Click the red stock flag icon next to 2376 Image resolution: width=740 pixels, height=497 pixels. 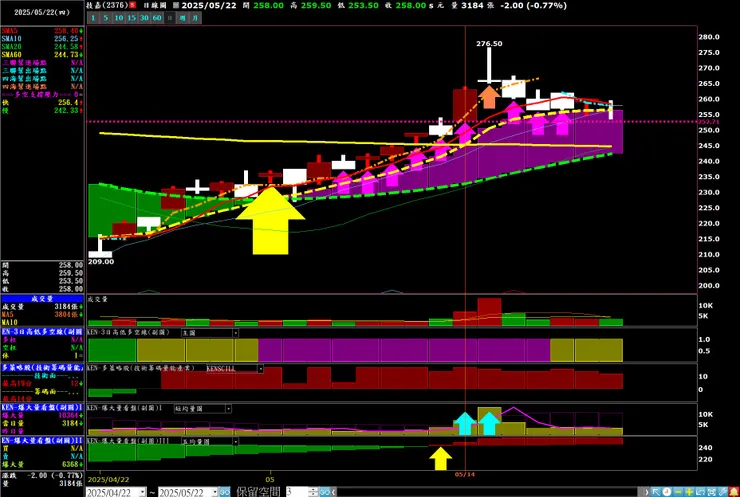pyautogui.click(x=133, y=5)
